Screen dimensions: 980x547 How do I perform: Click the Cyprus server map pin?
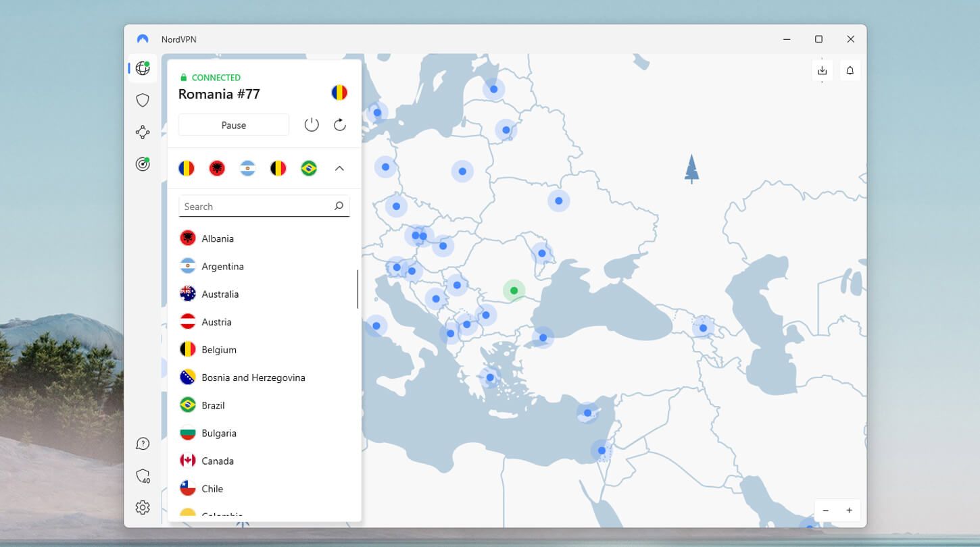[x=587, y=413]
